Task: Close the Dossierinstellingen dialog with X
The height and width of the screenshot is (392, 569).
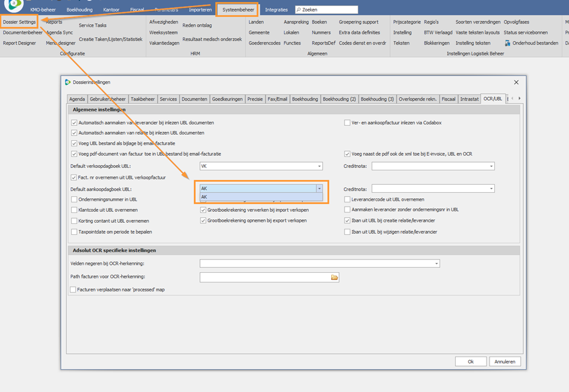Action: (516, 82)
